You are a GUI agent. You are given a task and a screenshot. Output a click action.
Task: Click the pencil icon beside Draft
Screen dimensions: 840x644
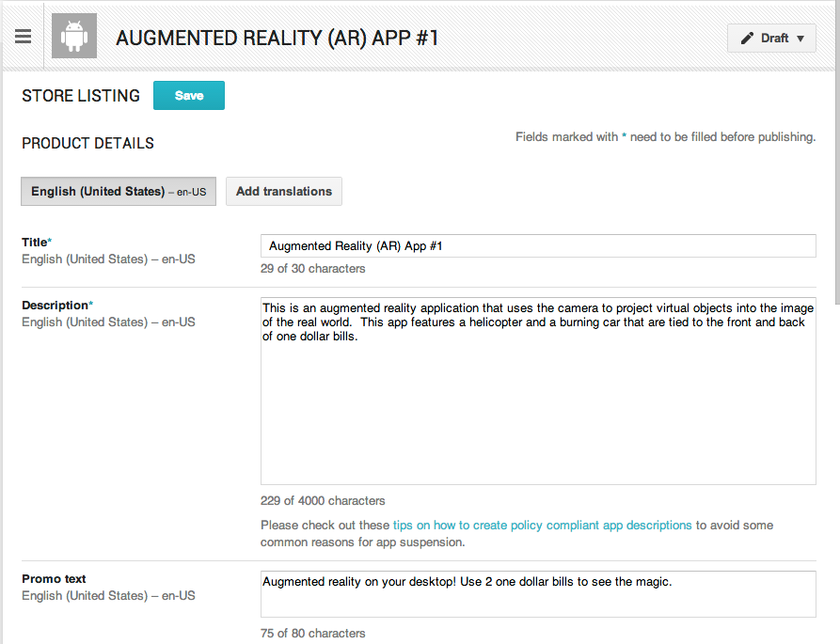point(748,39)
